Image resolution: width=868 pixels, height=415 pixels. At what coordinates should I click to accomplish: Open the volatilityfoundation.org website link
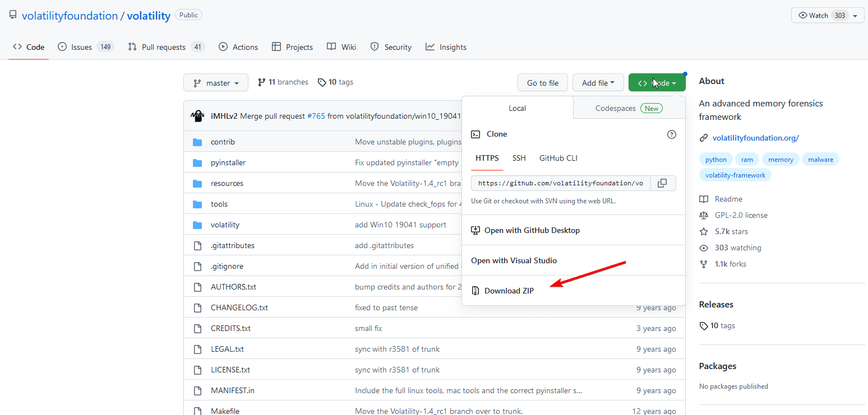click(756, 138)
